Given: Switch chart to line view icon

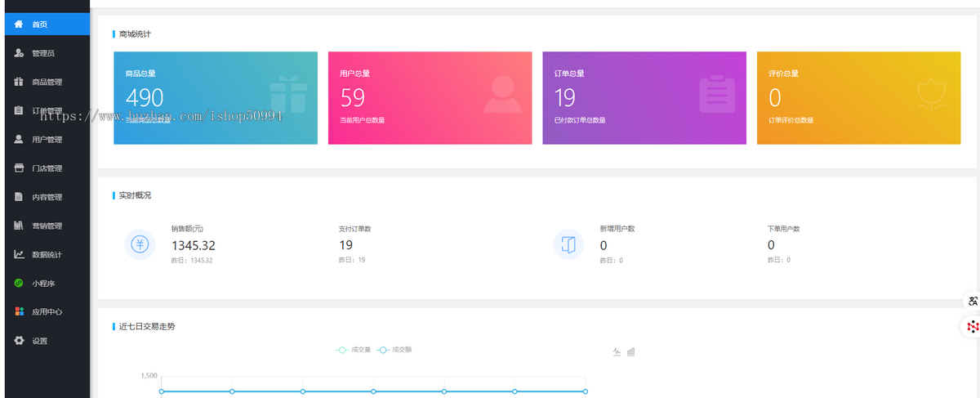Looking at the screenshot, I should 617,352.
